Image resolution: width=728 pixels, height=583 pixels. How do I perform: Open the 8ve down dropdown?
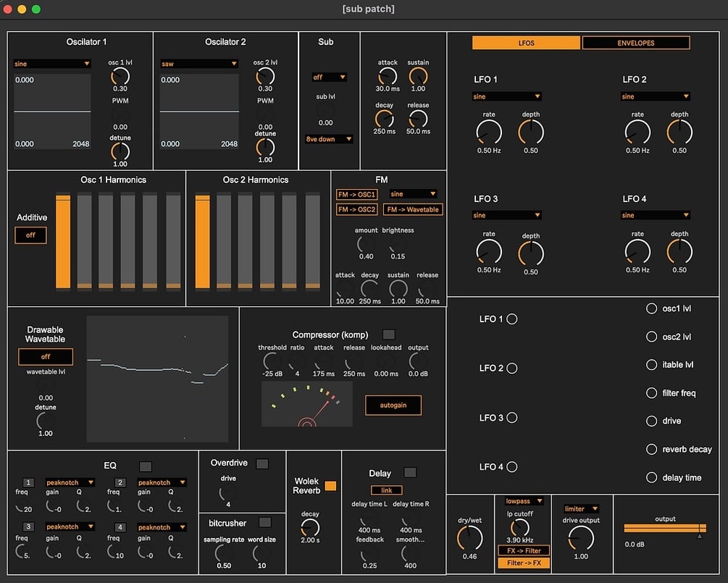coord(329,139)
